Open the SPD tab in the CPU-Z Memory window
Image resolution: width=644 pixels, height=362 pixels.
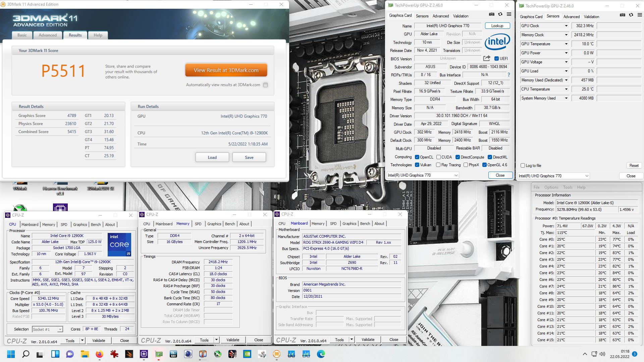(198, 224)
